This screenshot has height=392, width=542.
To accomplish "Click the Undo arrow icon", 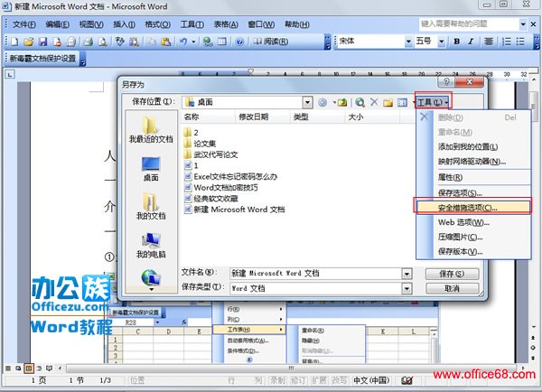I will pyautogui.click(x=183, y=42).
